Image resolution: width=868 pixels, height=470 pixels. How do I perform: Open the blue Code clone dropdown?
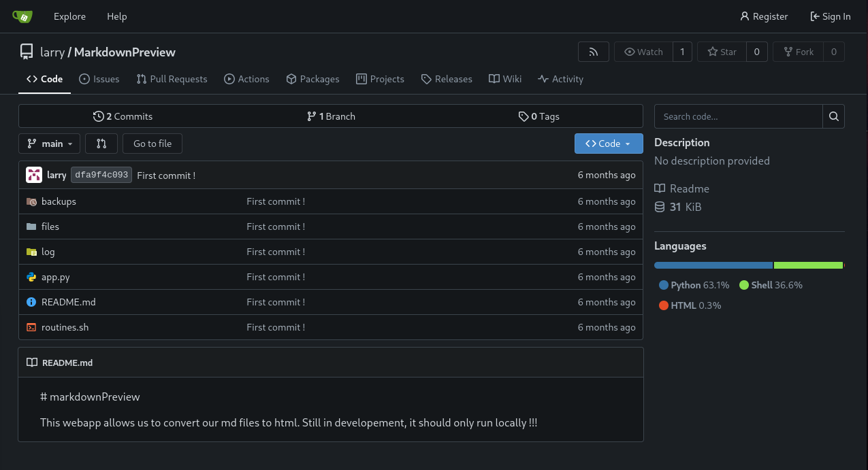(608, 144)
